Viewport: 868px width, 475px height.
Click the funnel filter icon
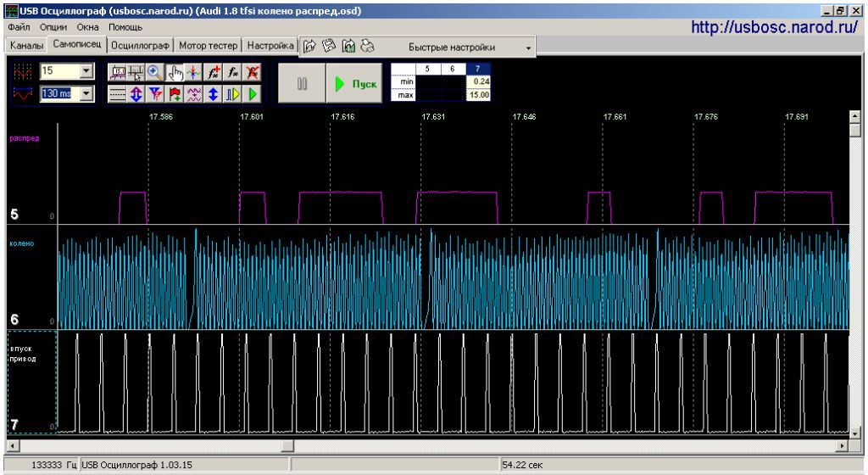coord(154,94)
